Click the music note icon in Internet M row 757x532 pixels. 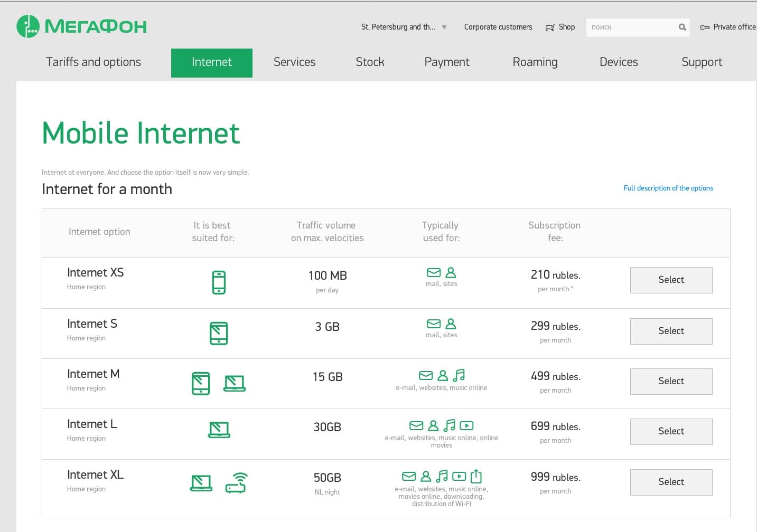point(459,375)
